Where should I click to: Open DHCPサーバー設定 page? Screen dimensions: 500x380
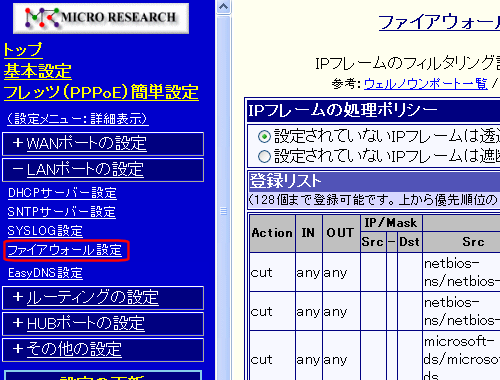coord(62,193)
